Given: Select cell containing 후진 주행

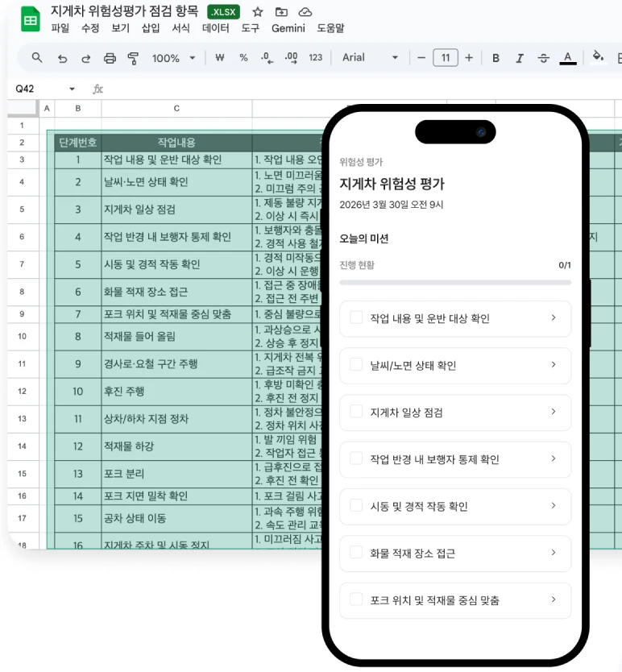Looking at the screenshot, I should tap(176, 392).
